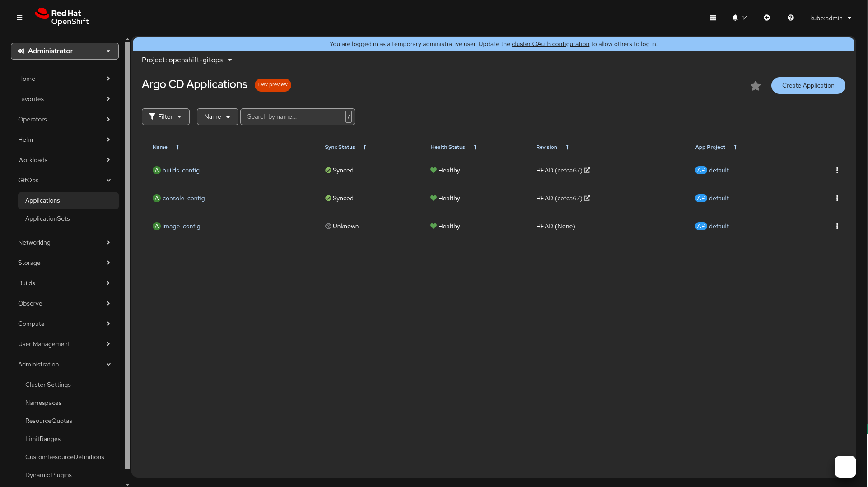Focus the Search by name field
This screenshot has width=868, height=487.
coord(294,117)
